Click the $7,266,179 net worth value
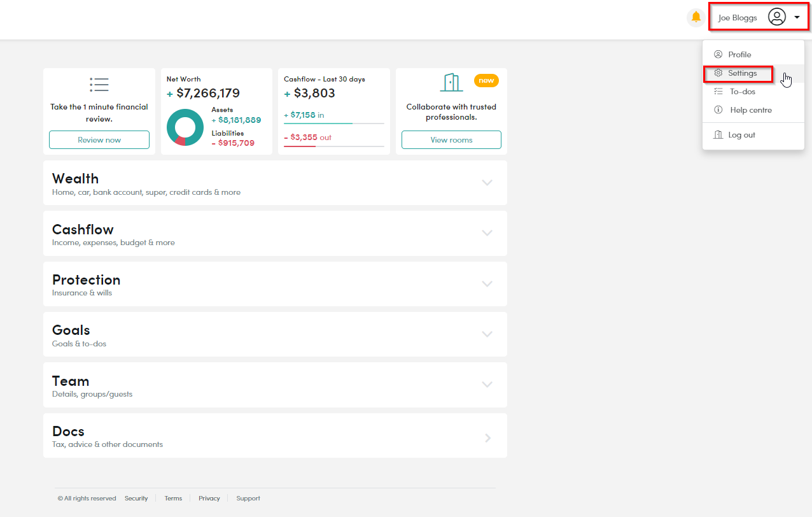Image resolution: width=812 pixels, height=517 pixels. pyautogui.click(x=208, y=94)
